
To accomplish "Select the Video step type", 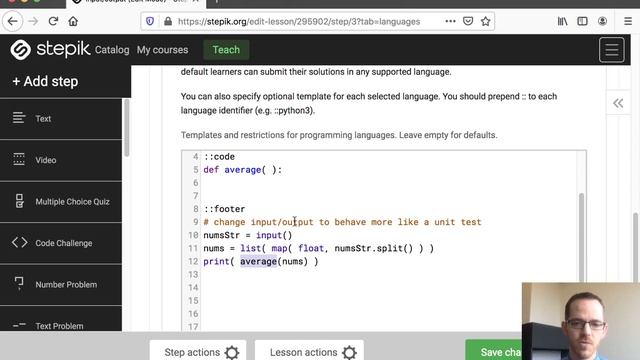I will 61,160.
